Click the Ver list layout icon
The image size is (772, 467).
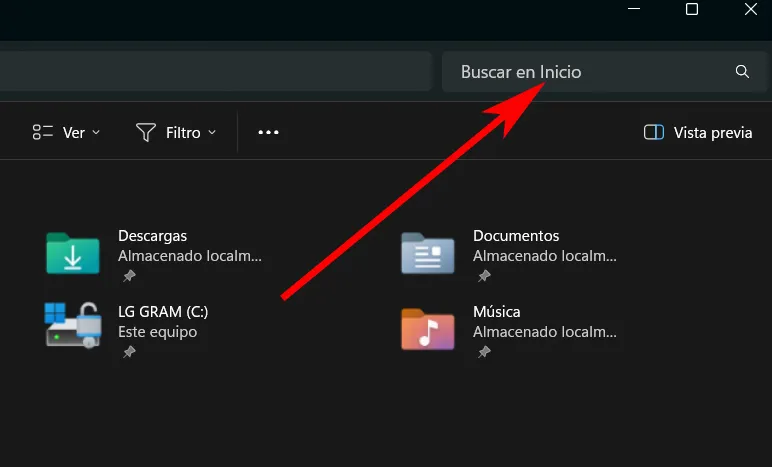click(43, 132)
